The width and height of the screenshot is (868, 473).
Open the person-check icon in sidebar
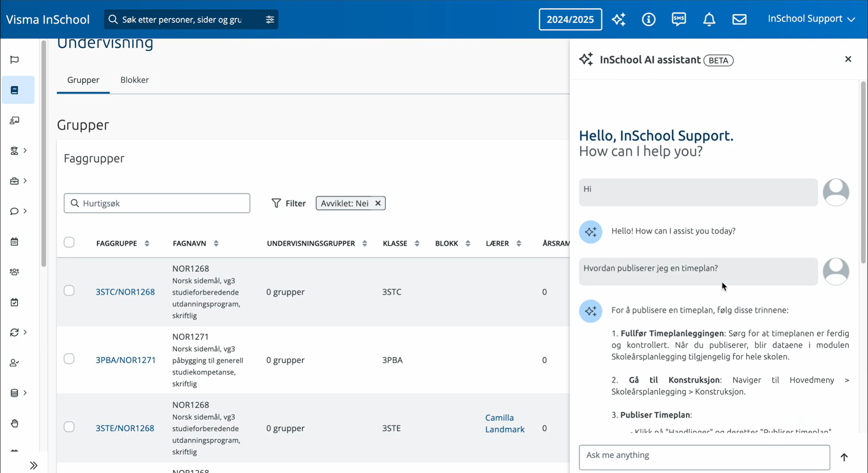pyautogui.click(x=15, y=363)
